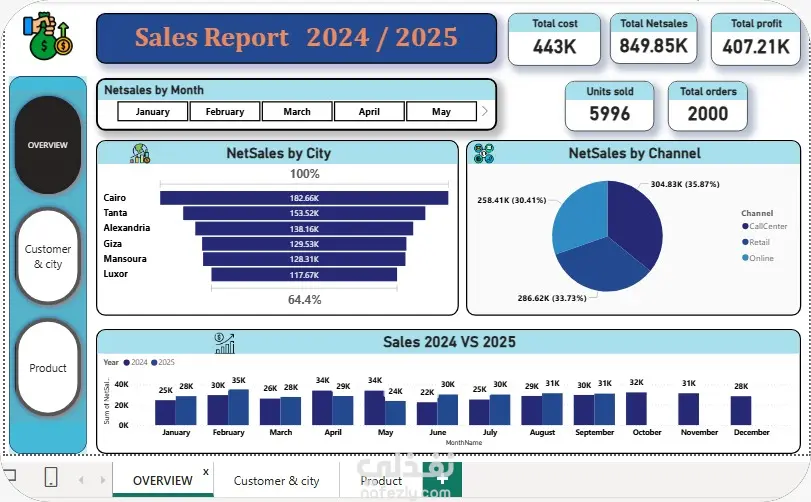Screen dimensions: 811x502
Task: Switch to the Customer & city page tab
Action: coord(276,480)
